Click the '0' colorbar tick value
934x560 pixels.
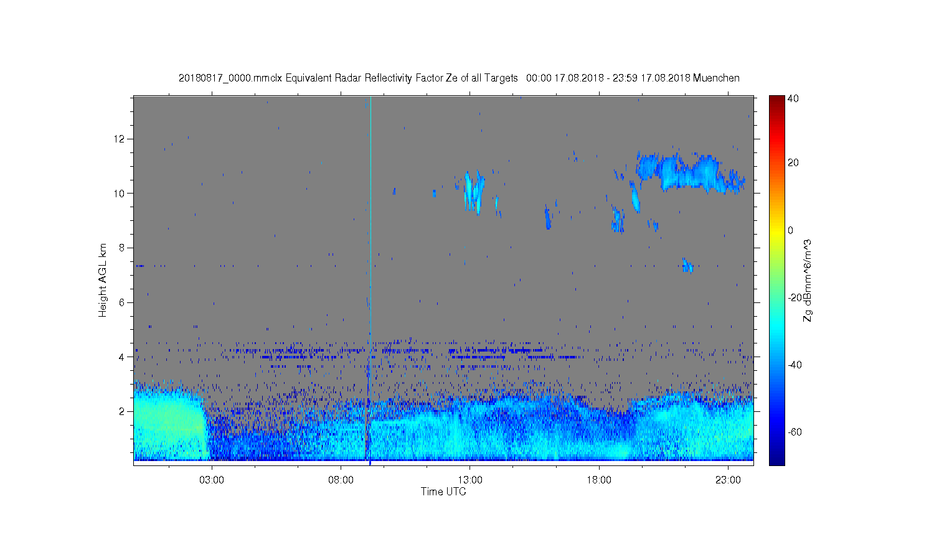790,230
